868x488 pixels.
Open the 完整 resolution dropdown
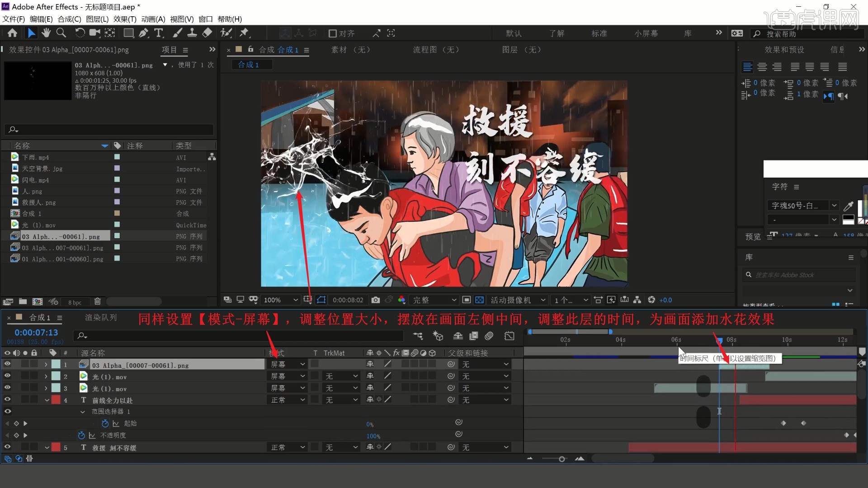[x=434, y=300]
